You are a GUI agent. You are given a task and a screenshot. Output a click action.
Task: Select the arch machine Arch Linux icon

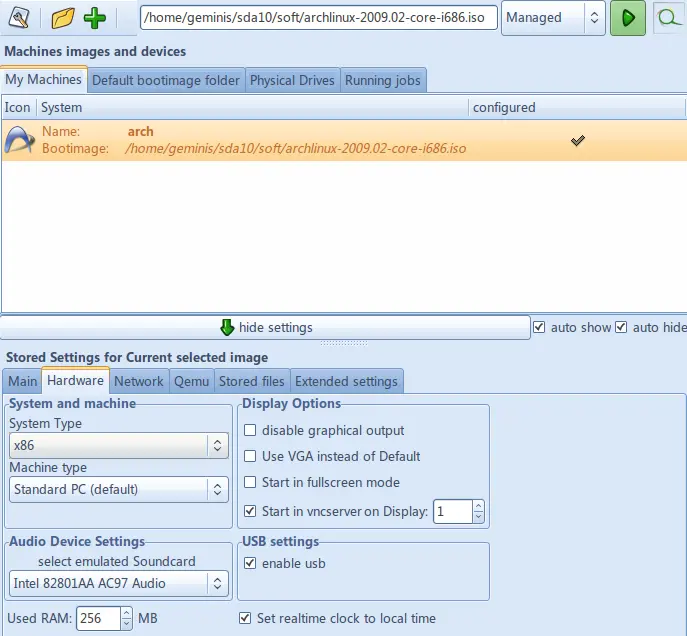pyautogui.click(x=18, y=141)
